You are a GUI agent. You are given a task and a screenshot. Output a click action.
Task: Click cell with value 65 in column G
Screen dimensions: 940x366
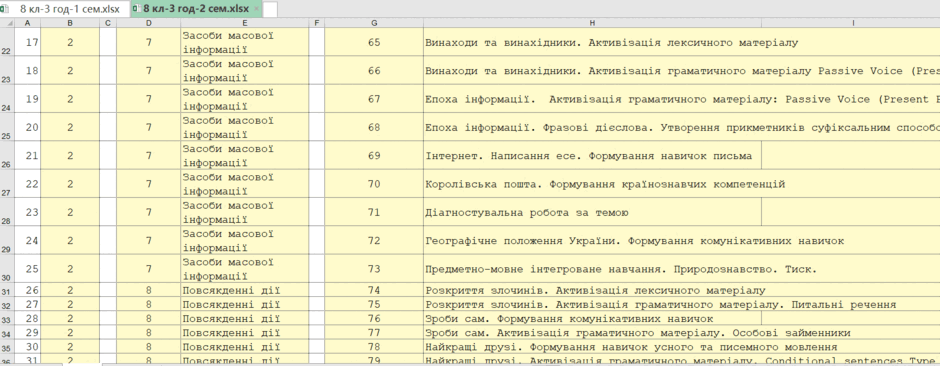coord(374,42)
